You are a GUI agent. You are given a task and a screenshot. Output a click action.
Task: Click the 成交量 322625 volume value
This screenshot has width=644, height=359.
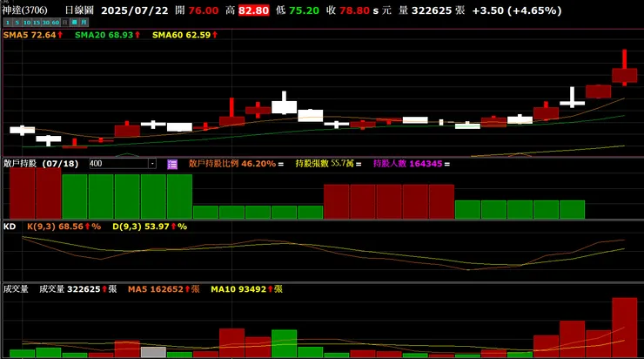pyautogui.click(x=78, y=289)
